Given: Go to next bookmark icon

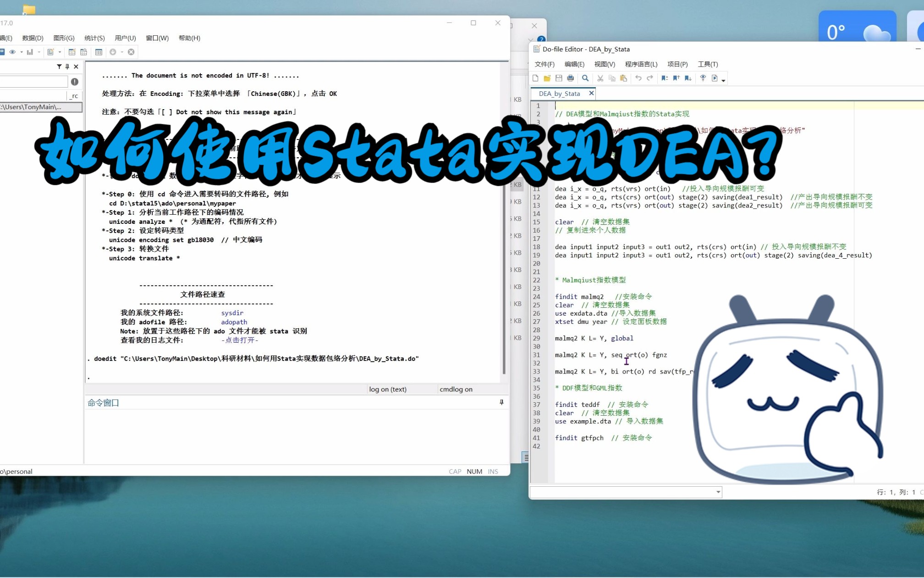Looking at the screenshot, I should (688, 78).
